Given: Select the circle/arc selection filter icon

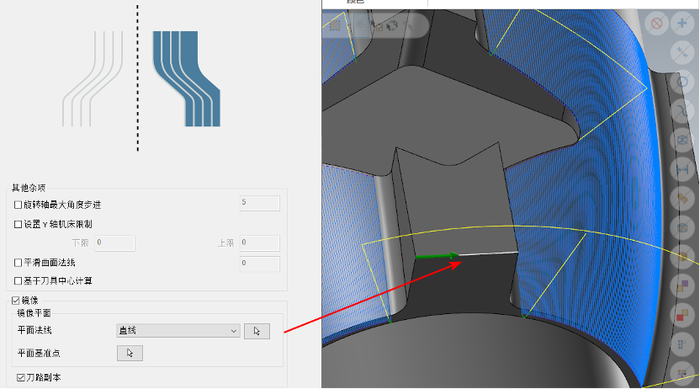Looking at the screenshot, I should tap(682, 82).
